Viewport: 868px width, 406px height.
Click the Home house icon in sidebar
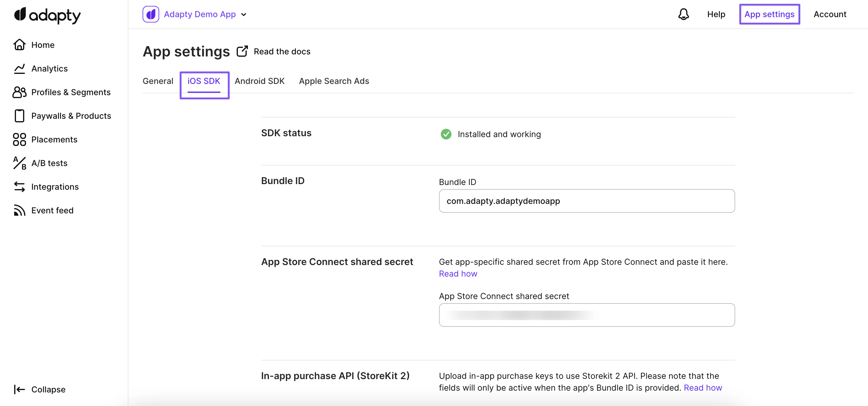pos(19,45)
